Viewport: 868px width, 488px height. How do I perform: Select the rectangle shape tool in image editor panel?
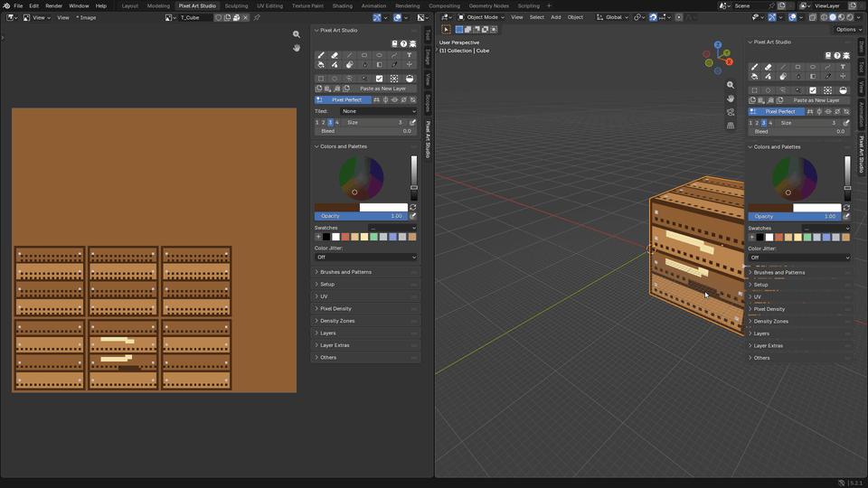tap(364, 55)
